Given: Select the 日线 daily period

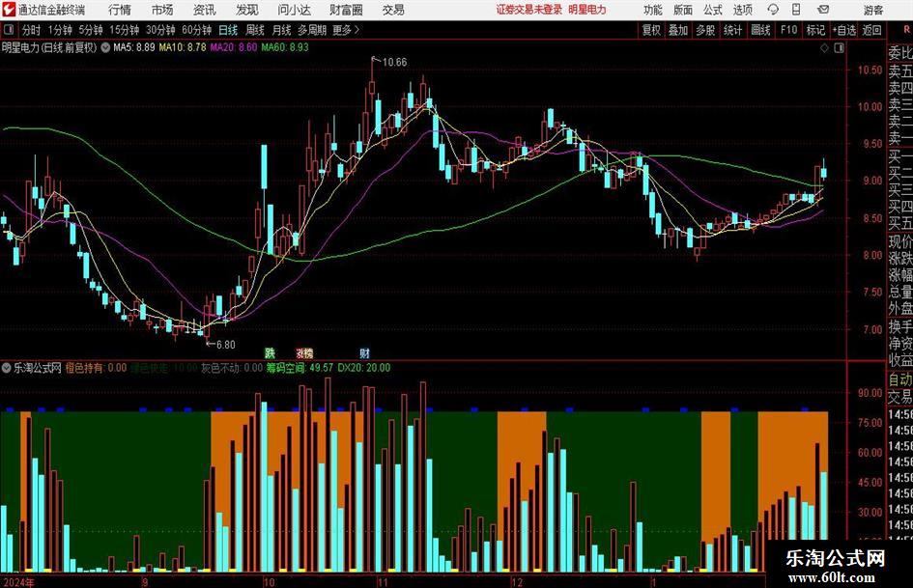Looking at the screenshot, I should (228, 30).
